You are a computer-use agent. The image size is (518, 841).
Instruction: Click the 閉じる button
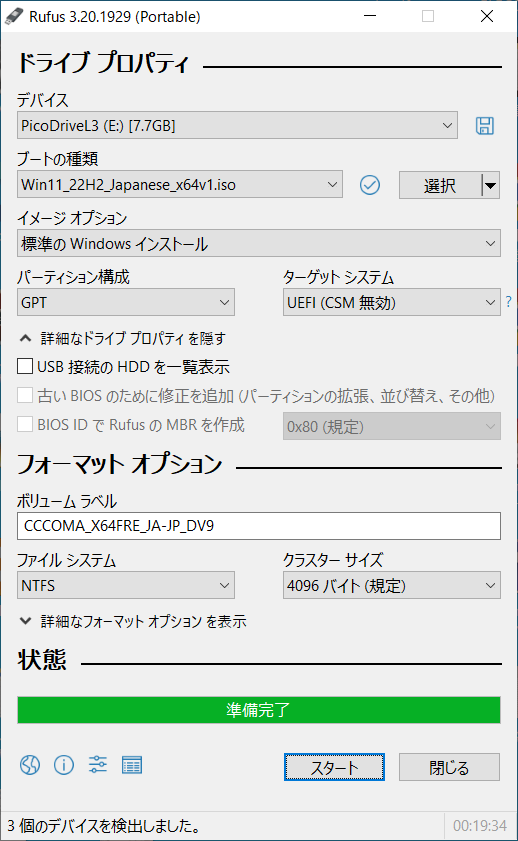pos(449,768)
